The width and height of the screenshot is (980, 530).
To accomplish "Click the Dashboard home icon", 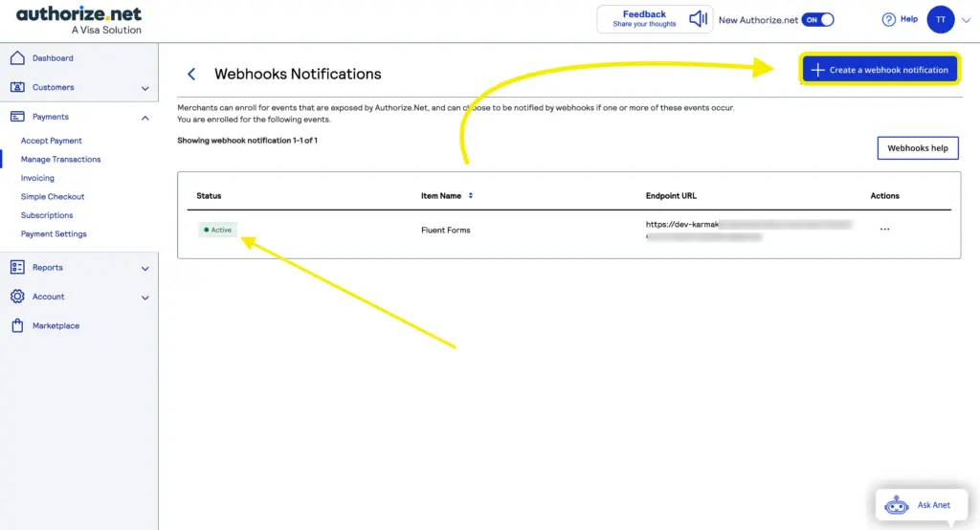I will click(x=17, y=57).
